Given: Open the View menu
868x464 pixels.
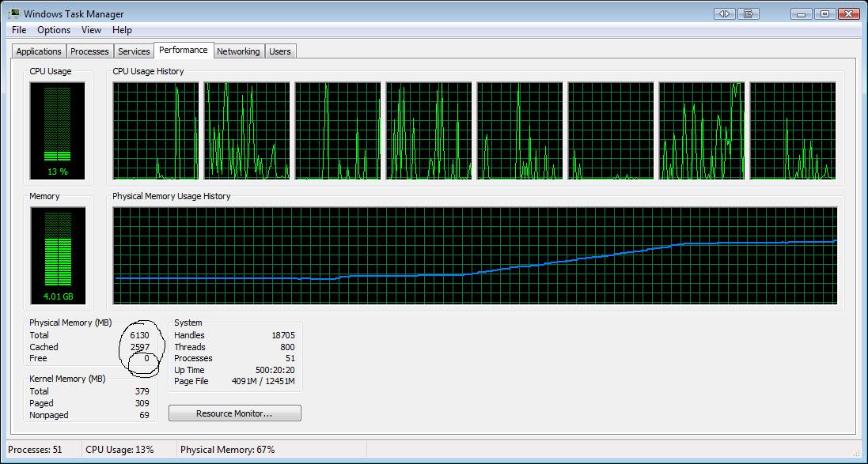Looking at the screenshot, I should pos(91,30).
